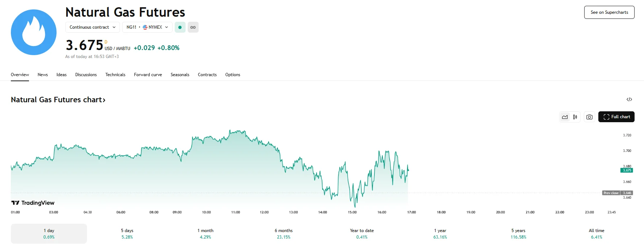Switch to the Forward curve tab
The width and height of the screenshot is (644, 252).
tap(148, 75)
